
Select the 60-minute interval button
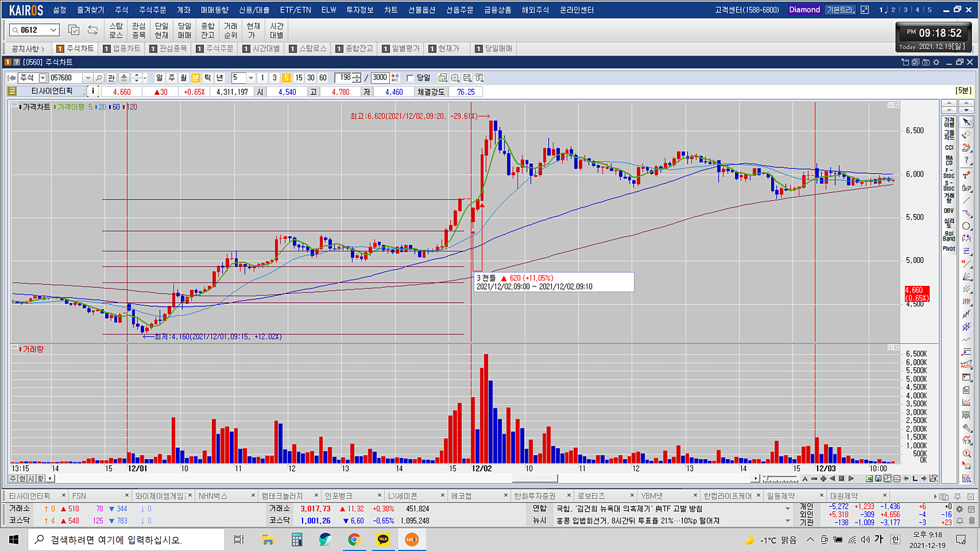323,78
